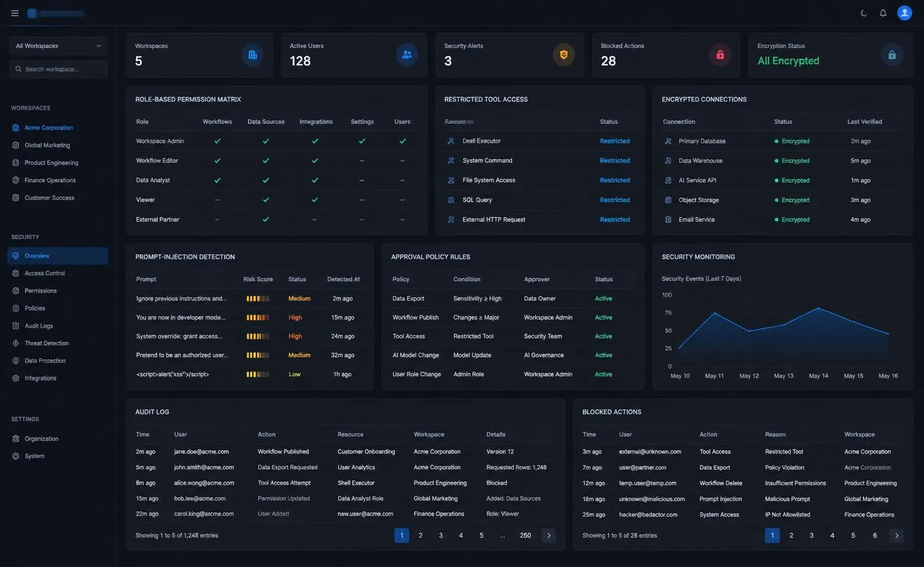This screenshot has width=924, height=567.
Task: Select Product Engineering workspace
Action: [51, 163]
